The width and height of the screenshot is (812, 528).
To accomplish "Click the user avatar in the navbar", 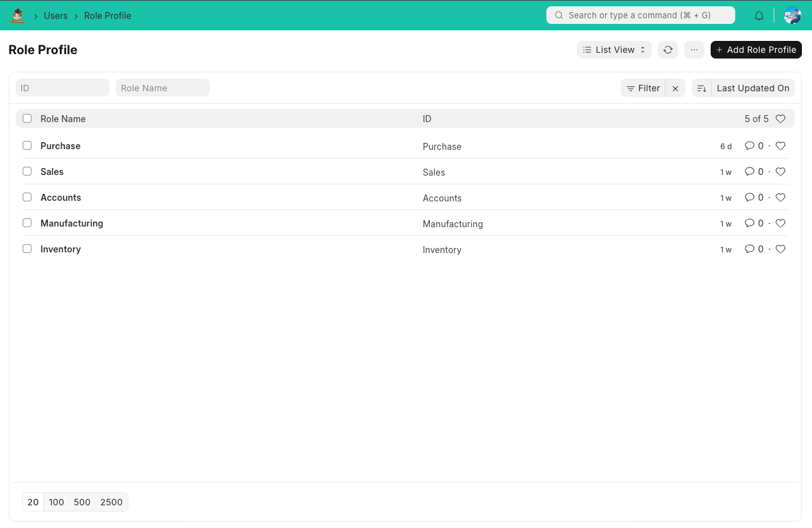I will (x=792, y=16).
